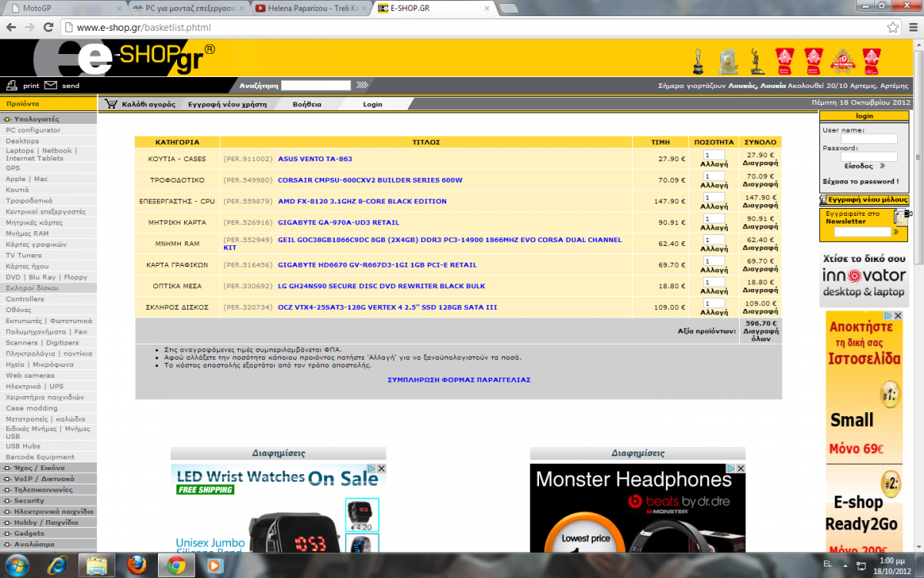924x578 pixels.
Task: Close the Monster Headphones ad
Action: coord(741,469)
